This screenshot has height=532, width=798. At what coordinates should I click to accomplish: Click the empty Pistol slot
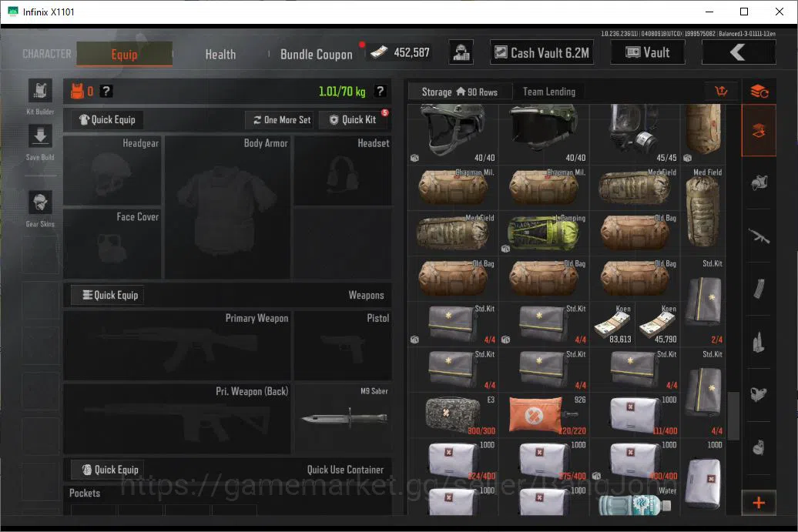pos(343,346)
